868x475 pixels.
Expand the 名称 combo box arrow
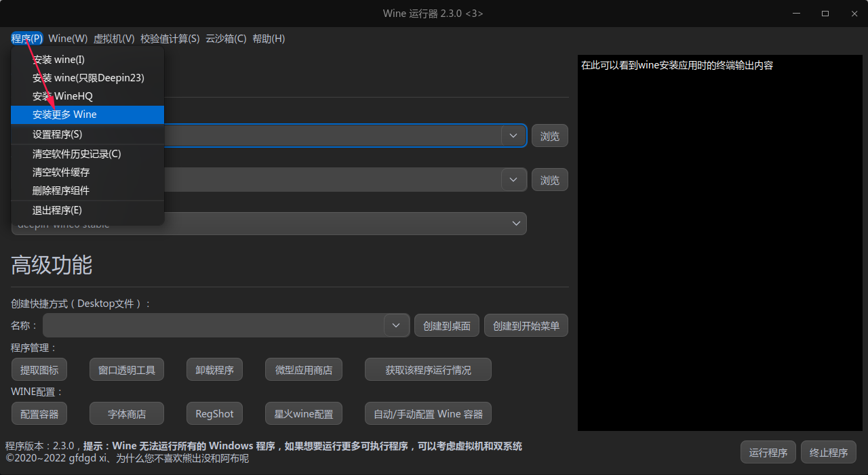click(x=396, y=325)
